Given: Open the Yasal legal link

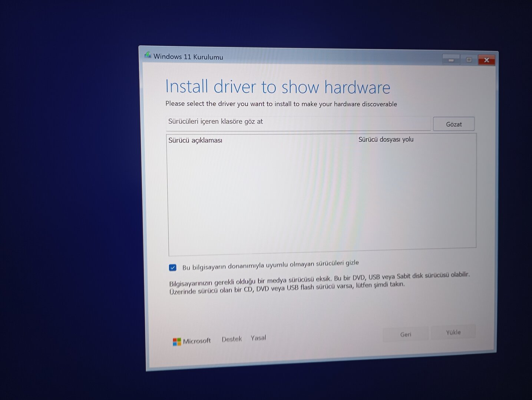Looking at the screenshot, I should pyautogui.click(x=258, y=338).
